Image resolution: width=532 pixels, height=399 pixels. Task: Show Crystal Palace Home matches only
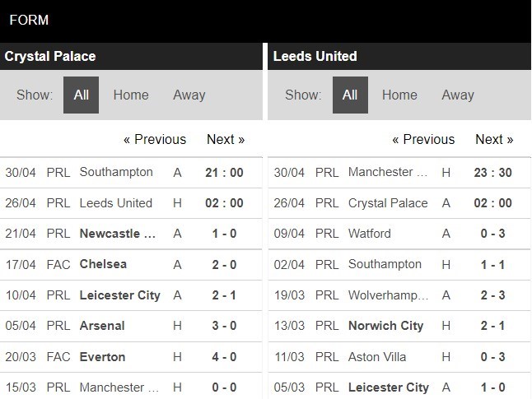[x=131, y=95]
